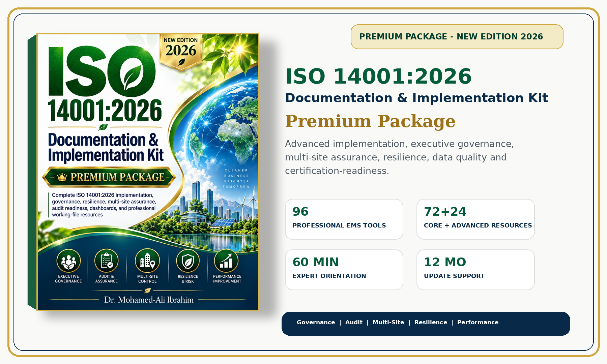
Task: Open the 60 MIN Expert Orientation card
Action: pos(344,270)
